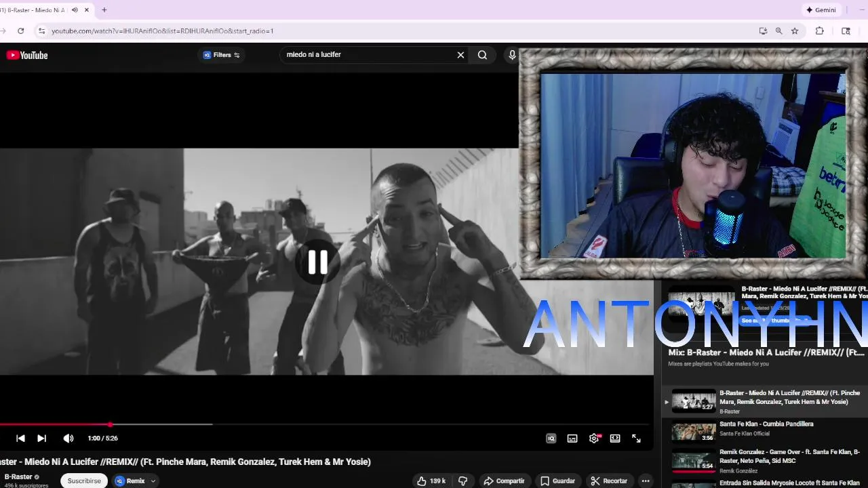Screen dimensions: 868x488
Task: Open browser side panel icon
Action: (846, 30)
